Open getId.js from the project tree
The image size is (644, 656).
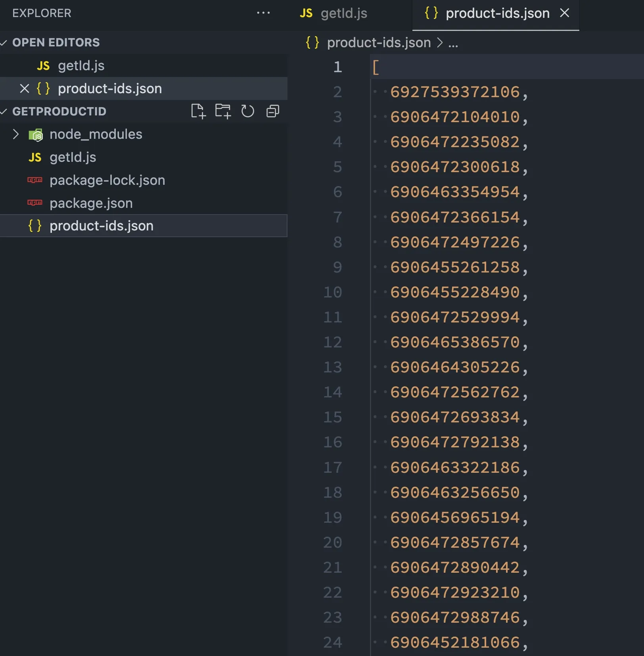(73, 157)
